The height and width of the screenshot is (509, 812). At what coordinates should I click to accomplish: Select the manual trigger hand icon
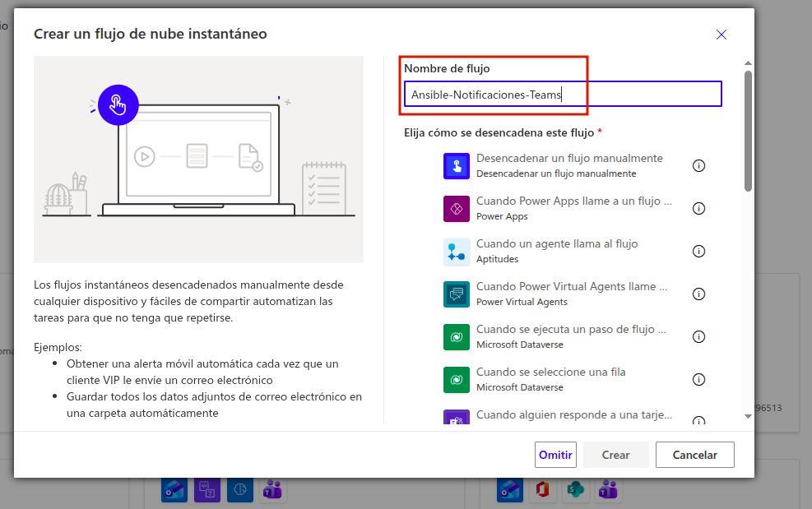456,166
